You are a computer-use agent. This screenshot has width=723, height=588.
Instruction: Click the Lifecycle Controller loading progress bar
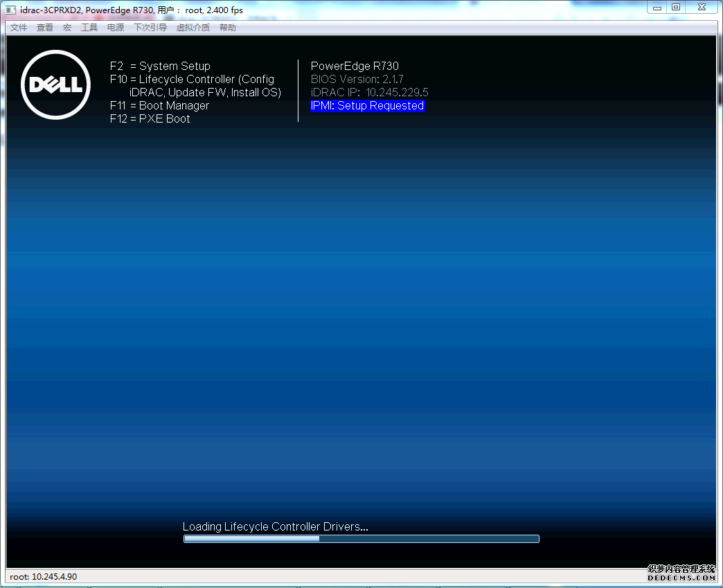[x=361, y=539]
